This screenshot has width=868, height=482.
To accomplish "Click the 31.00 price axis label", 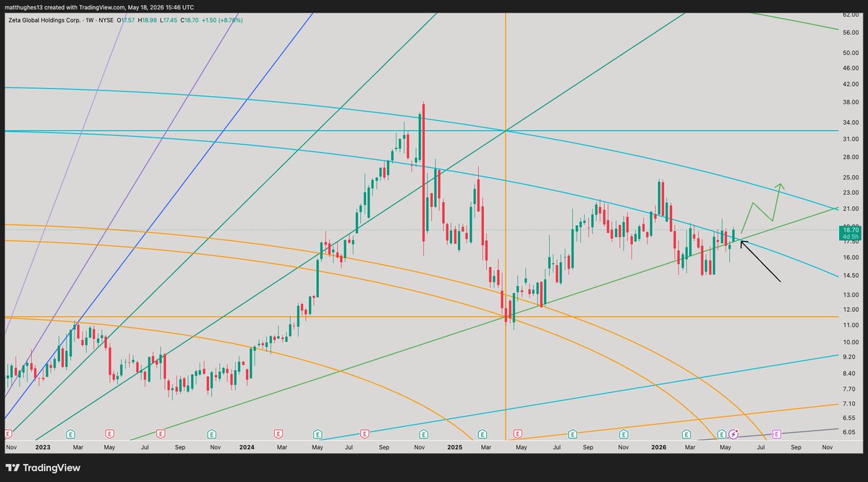I will [x=849, y=139].
